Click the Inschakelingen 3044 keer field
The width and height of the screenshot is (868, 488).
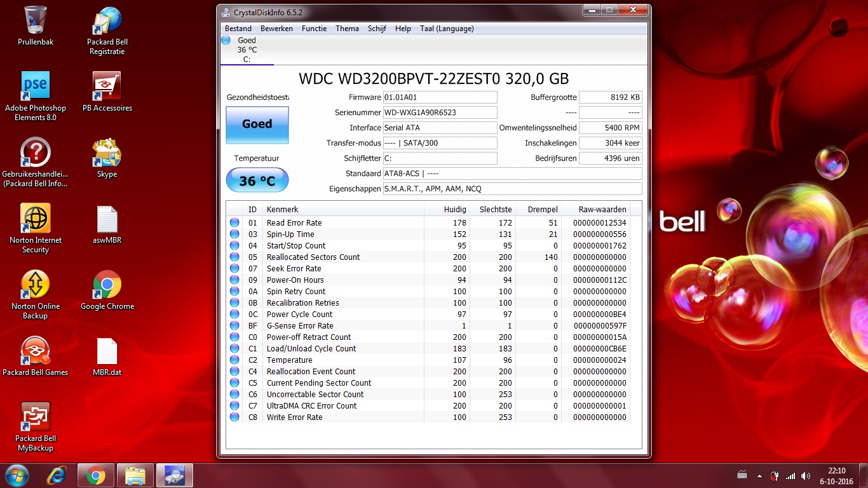(611, 143)
